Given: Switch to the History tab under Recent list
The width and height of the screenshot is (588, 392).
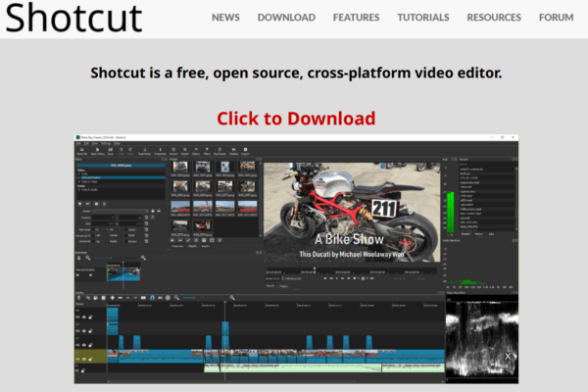Looking at the screenshot, I should tap(479, 233).
